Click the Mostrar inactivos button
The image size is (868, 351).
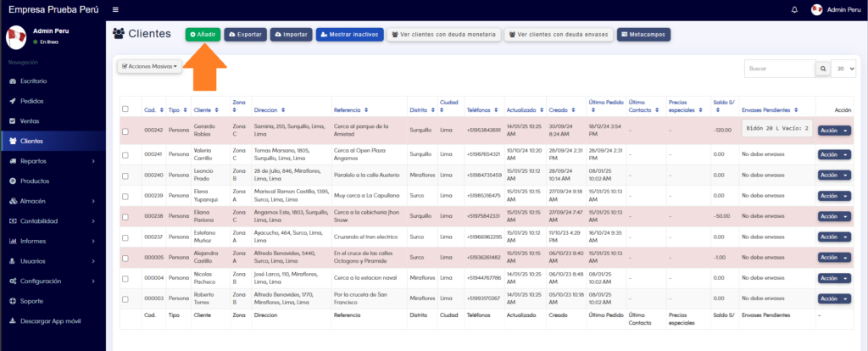tap(349, 34)
